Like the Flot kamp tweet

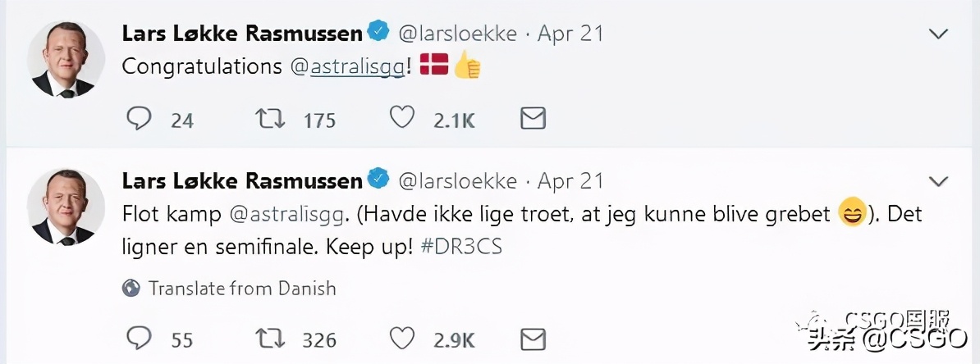pos(401,338)
